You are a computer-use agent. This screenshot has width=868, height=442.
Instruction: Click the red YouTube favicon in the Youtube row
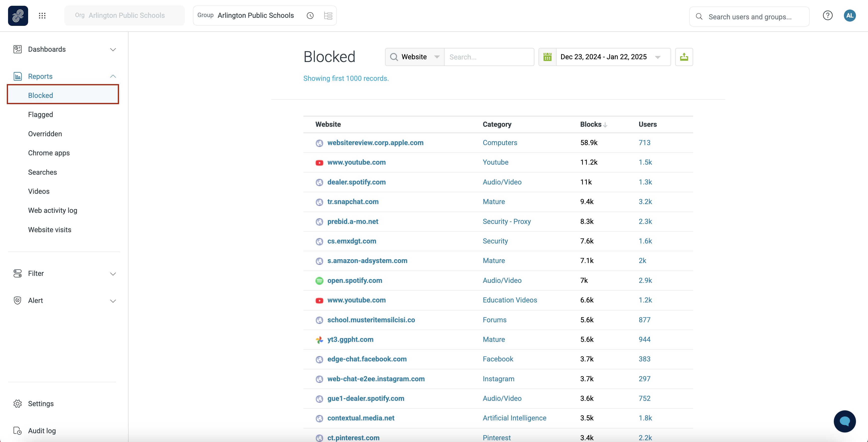[x=319, y=163]
